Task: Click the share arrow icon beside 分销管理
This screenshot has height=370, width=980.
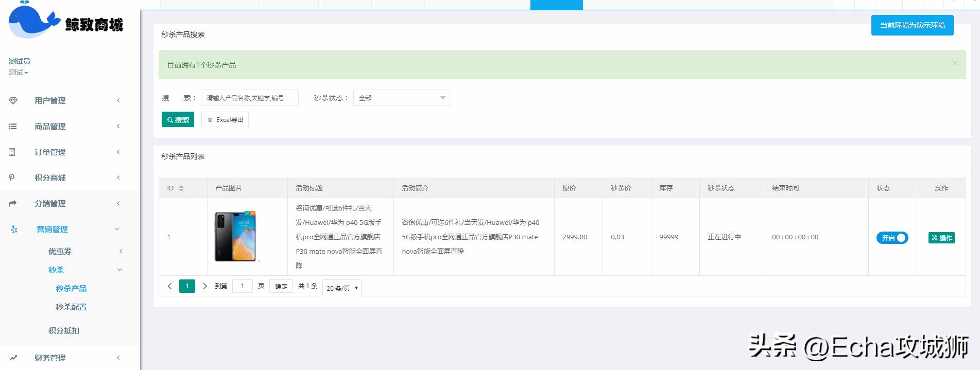Action: pos(13,203)
